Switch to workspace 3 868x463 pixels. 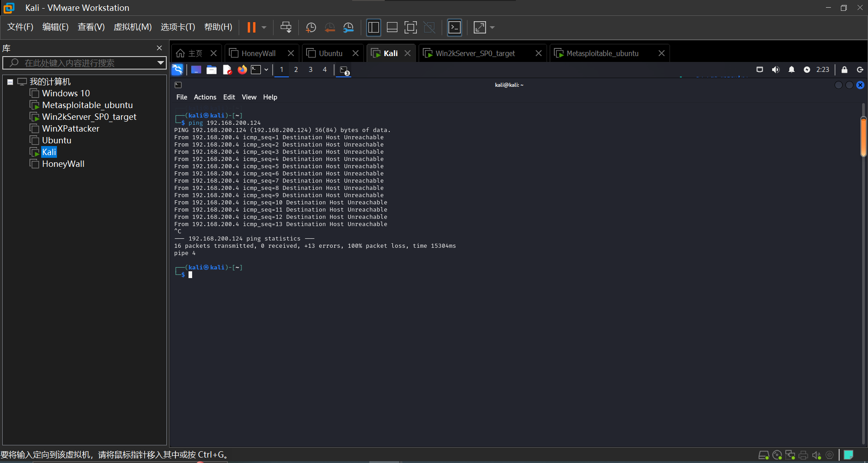[311, 70]
